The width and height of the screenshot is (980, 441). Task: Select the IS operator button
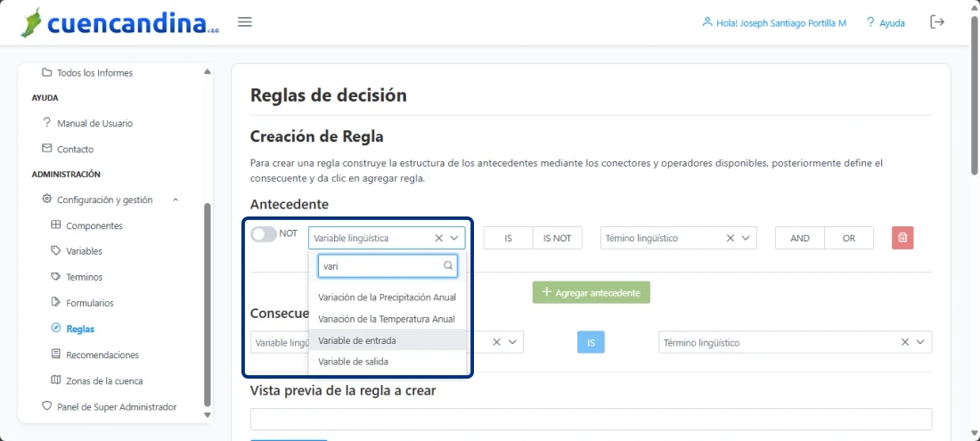click(508, 238)
